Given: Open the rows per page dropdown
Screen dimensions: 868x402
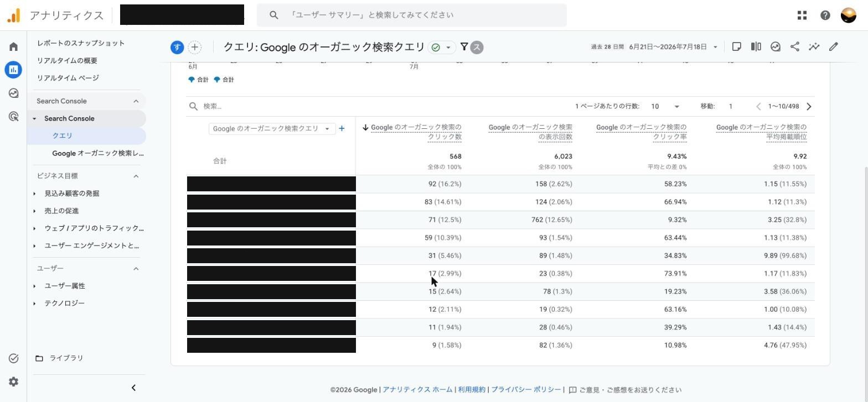Looking at the screenshot, I should point(665,106).
